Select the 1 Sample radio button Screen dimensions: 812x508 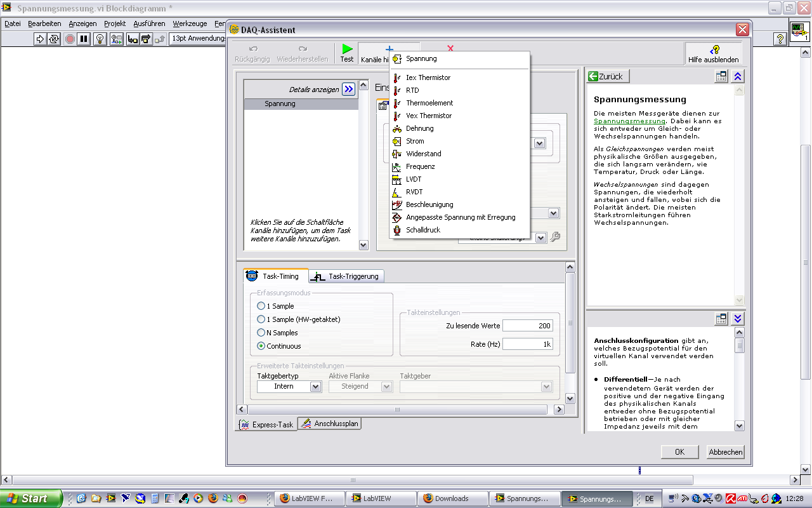click(x=261, y=306)
